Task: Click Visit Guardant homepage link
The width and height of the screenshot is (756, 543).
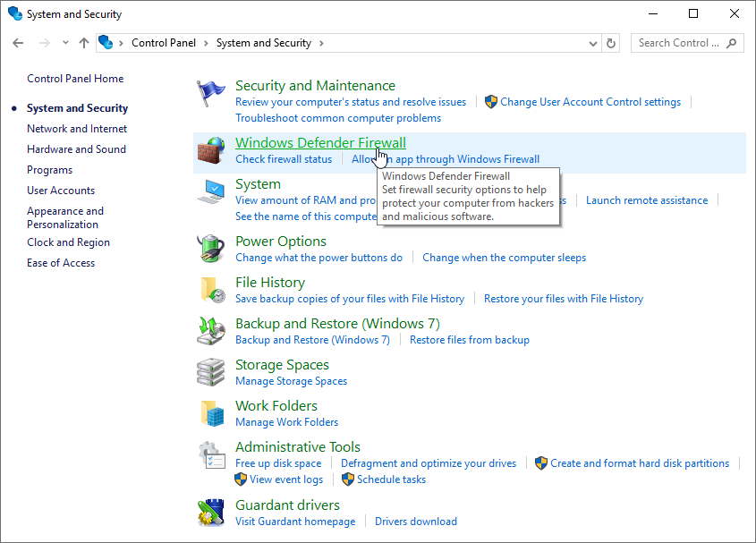Action: [295, 522]
